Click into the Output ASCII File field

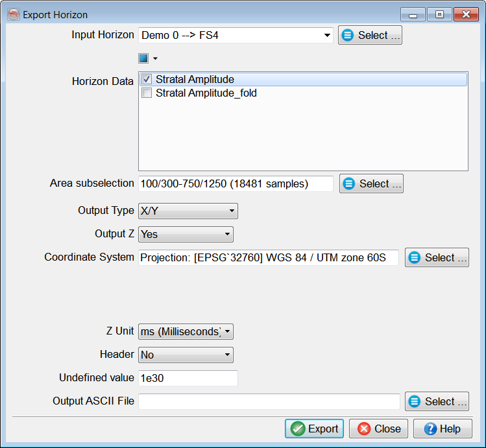tap(269, 402)
